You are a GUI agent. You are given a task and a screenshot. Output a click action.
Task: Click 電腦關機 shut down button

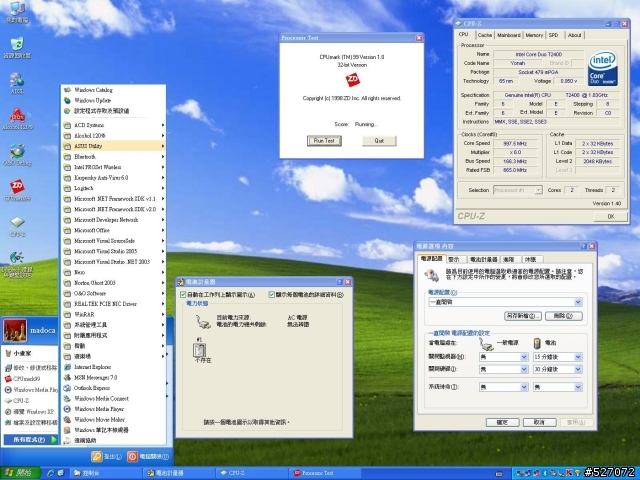(x=148, y=457)
